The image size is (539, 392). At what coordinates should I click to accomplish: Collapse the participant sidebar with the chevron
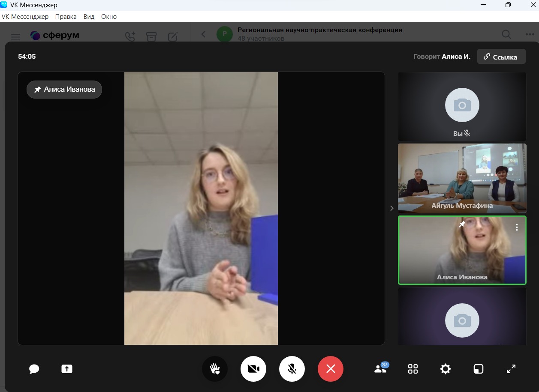click(x=391, y=208)
